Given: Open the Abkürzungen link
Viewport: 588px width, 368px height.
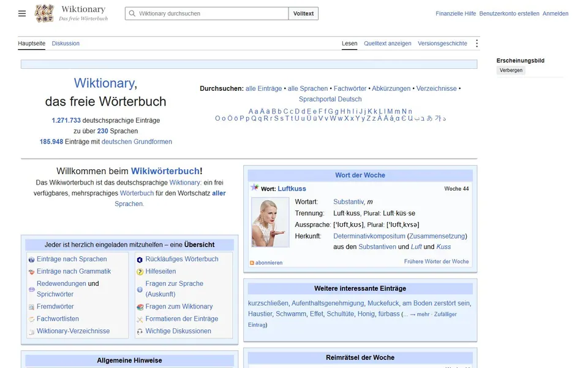Looking at the screenshot, I should tap(391, 88).
